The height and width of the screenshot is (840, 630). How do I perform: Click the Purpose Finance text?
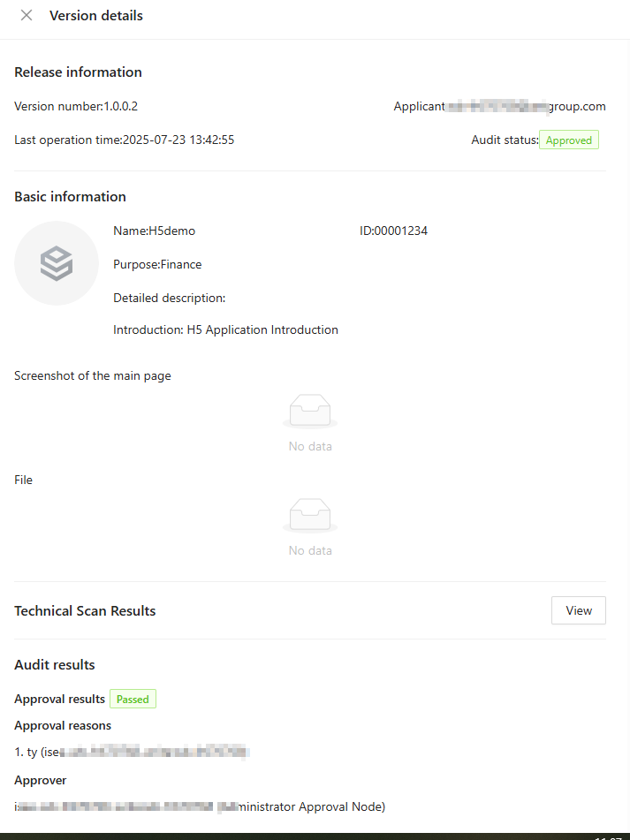(x=157, y=264)
